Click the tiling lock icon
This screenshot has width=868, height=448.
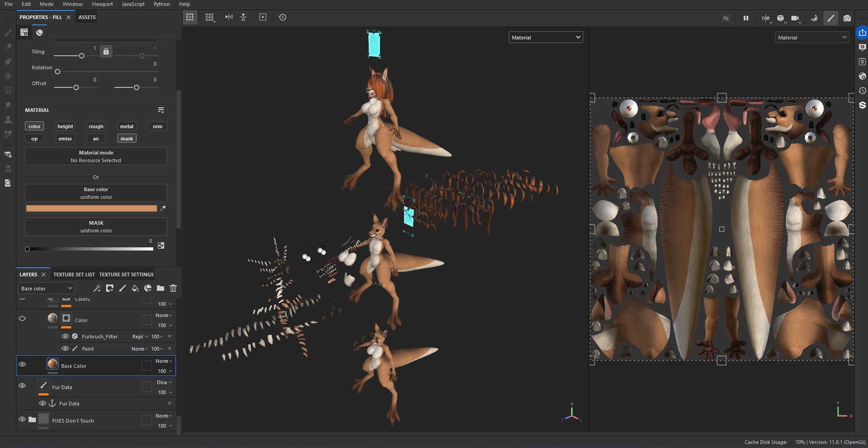[106, 52]
